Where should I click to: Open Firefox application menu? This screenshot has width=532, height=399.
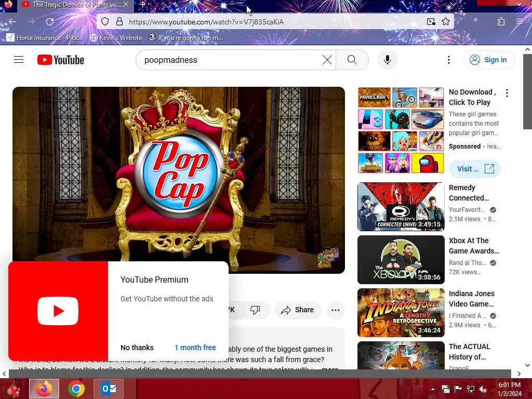pyautogui.click(x=520, y=22)
